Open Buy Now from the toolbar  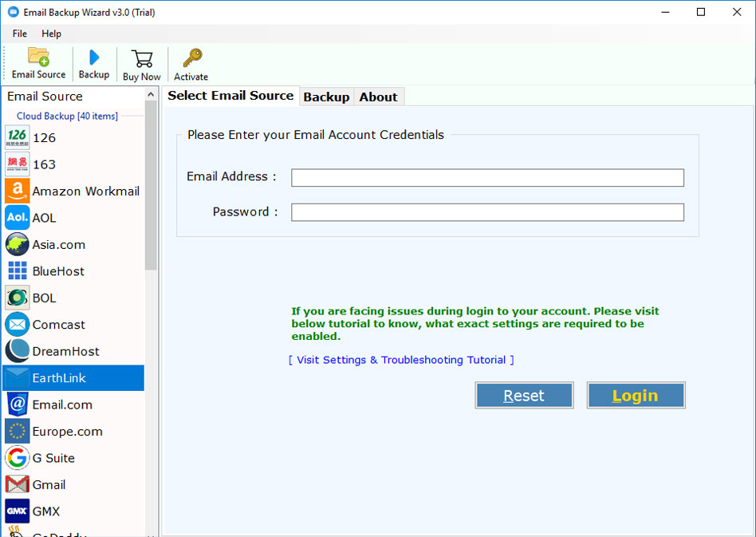141,63
